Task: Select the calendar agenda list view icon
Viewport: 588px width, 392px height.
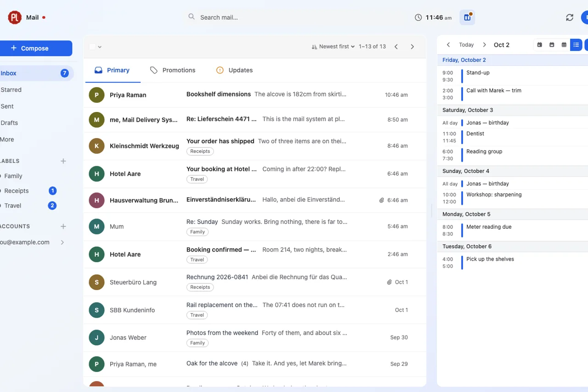Action: pos(576,45)
